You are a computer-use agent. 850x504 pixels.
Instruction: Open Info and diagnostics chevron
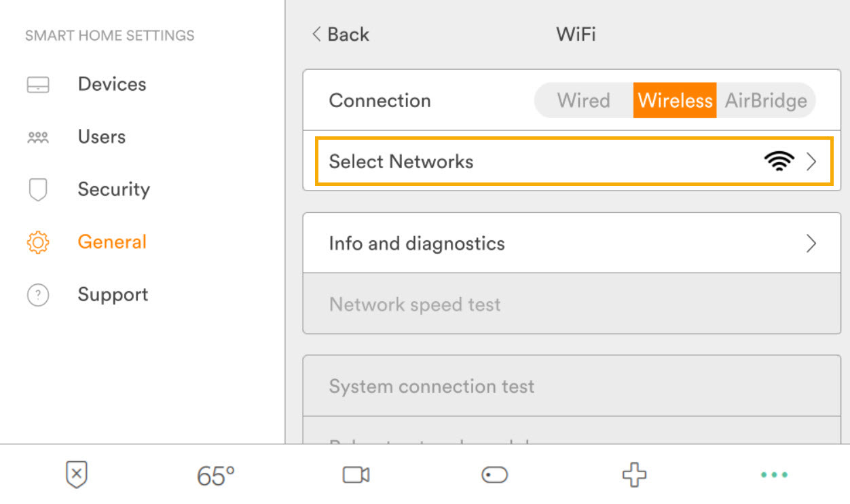point(811,244)
